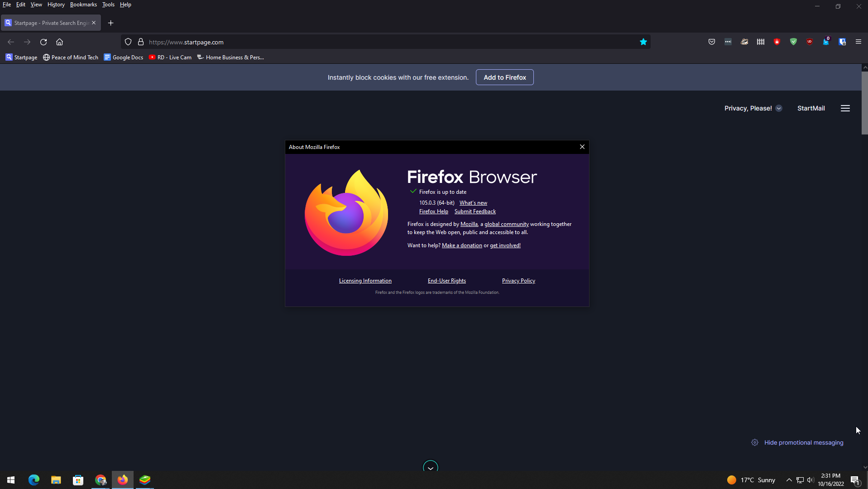Open the Windows Start menu
The height and width of the screenshot is (489, 868).
tap(11, 480)
